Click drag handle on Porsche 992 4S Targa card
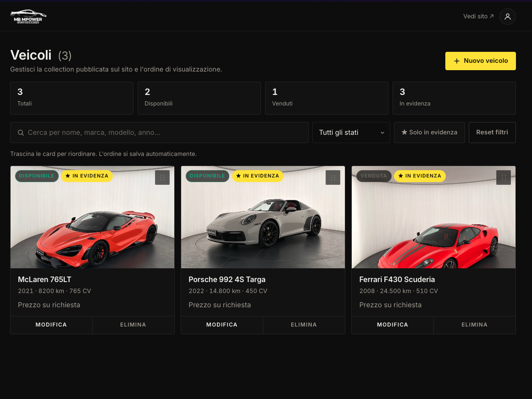The width and height of the screenshot is (532, 399). pos(333,177)
